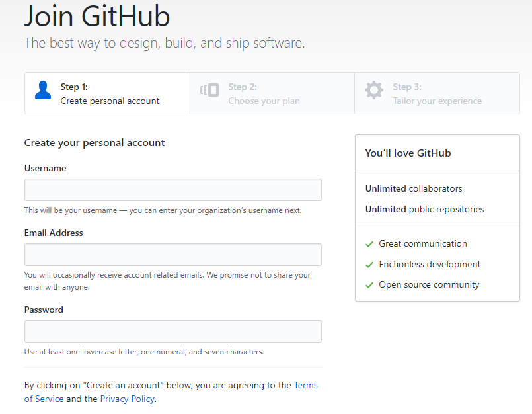Click the Create your personal account heading
Viewport: 532px width, 414px height.
coord(95,143)
